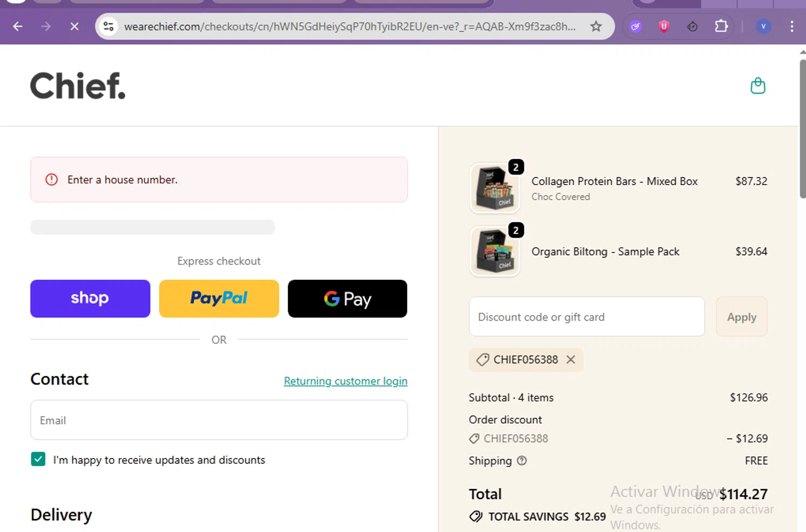This screenshot has width=806, height=532.
Task: Click the TOTAL SAVINGS $12.69 line
Action: (x=537, y=516)
